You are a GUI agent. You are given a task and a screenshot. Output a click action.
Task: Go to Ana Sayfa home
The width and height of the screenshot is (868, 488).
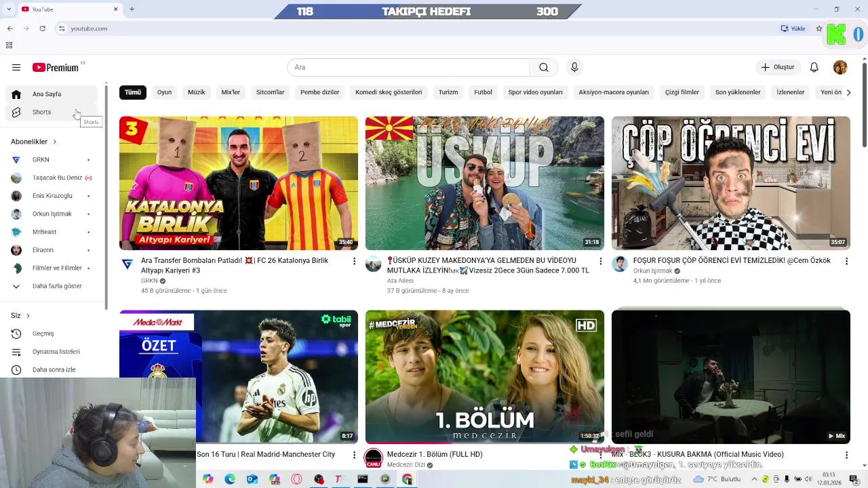point(51,94)
